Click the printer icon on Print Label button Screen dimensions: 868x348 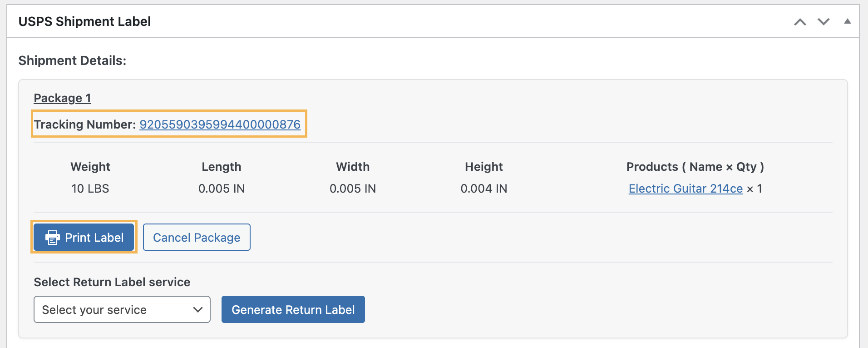(x=53, y=237)
